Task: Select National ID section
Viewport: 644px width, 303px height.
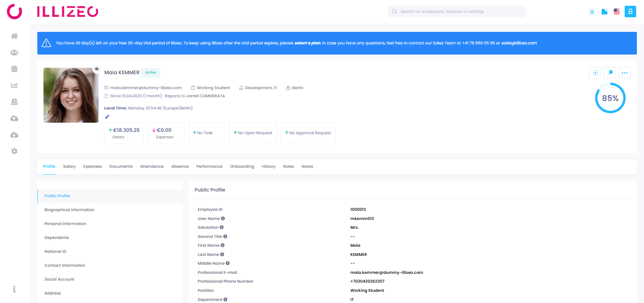Action: (110, 251)
